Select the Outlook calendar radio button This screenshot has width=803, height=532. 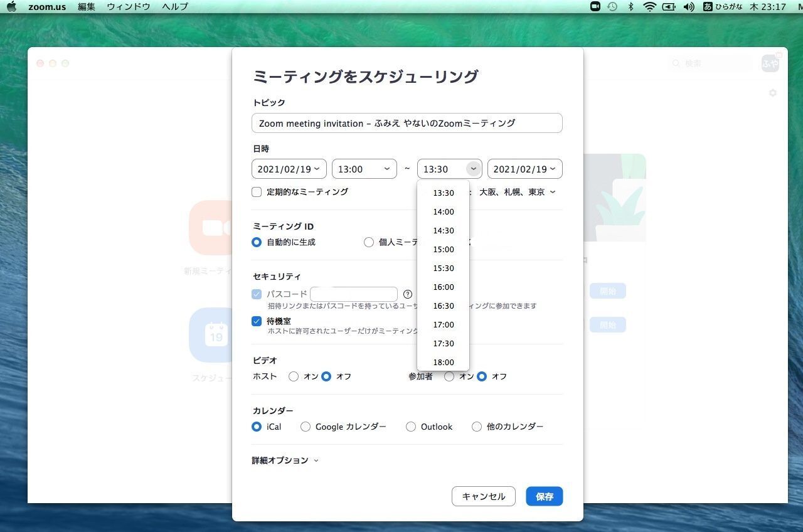(x=411, y=427)
